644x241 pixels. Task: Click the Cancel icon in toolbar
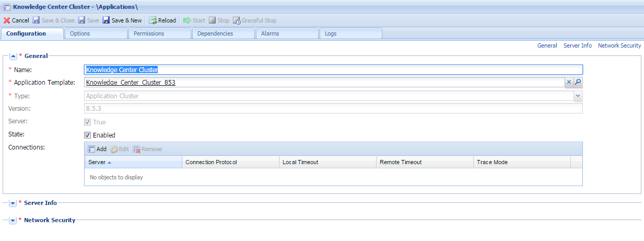tap(7, 20)
